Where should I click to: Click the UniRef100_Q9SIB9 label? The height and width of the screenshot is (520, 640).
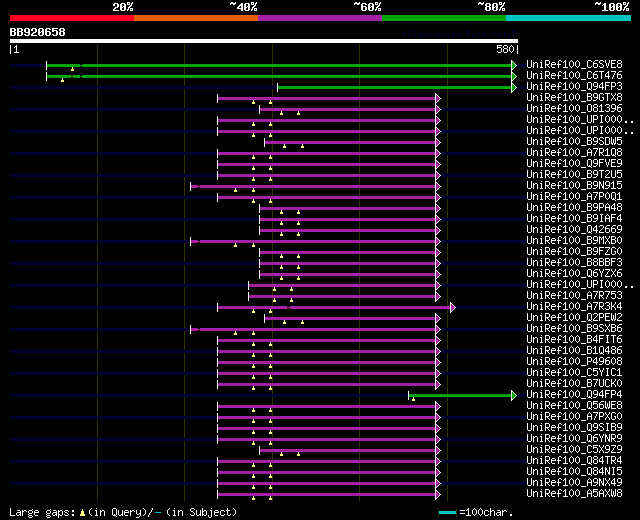point(574,428)
